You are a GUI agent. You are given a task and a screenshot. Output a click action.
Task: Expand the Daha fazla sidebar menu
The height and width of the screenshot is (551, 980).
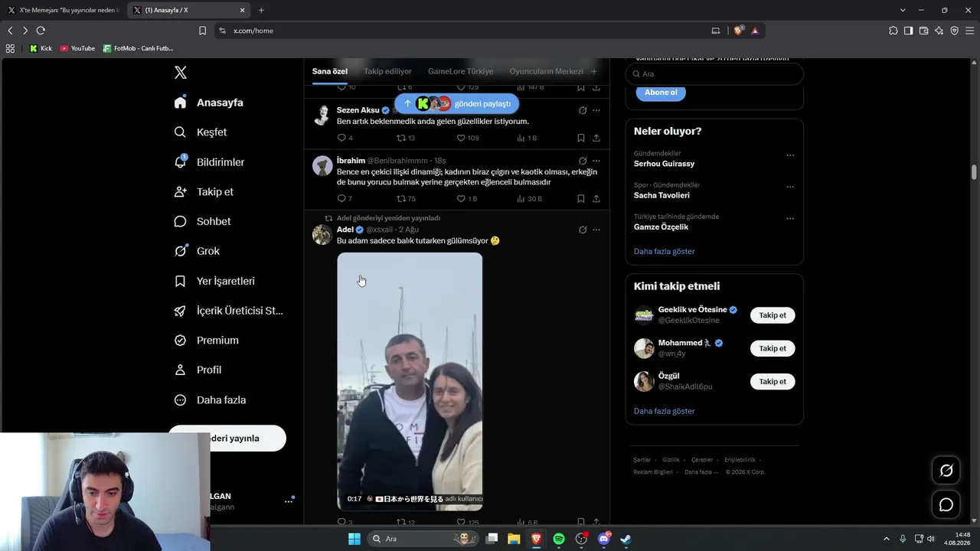coord(210,400)
